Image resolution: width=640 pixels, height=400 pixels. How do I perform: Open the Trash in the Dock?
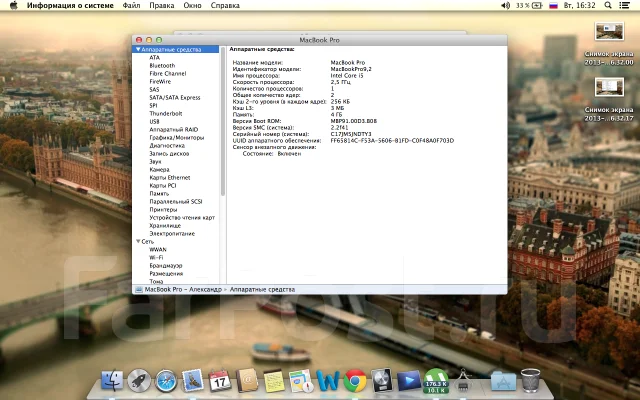pos(531,380)
